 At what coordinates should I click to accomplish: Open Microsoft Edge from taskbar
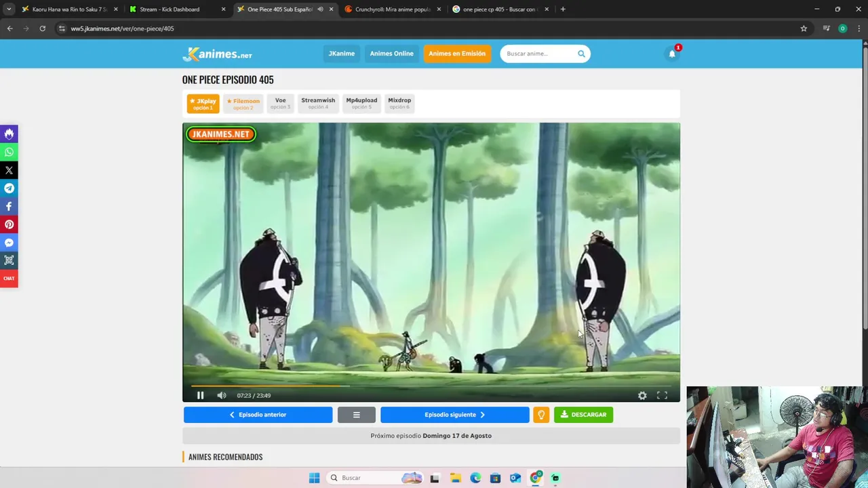475,478
